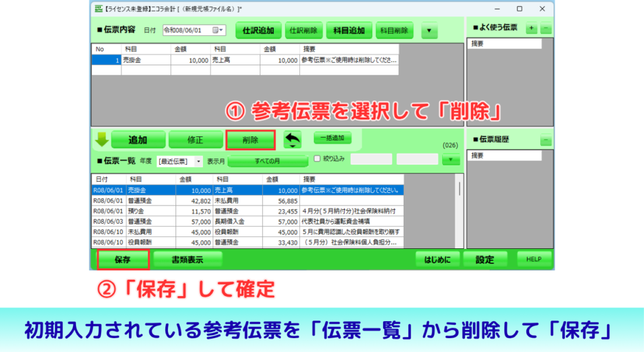Screen dimensions: 644x352
Task: Maximize the ニコラ会計 window
Action: 519,9
